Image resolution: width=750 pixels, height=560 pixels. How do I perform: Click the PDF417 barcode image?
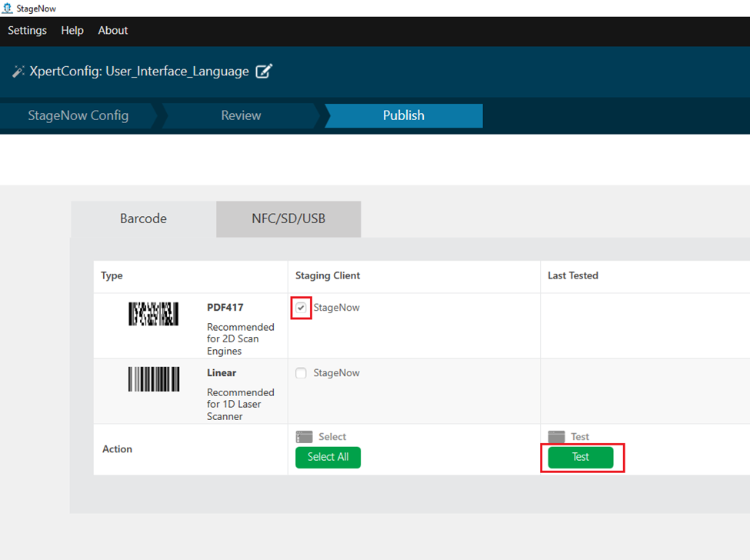(x=153, y=314)
